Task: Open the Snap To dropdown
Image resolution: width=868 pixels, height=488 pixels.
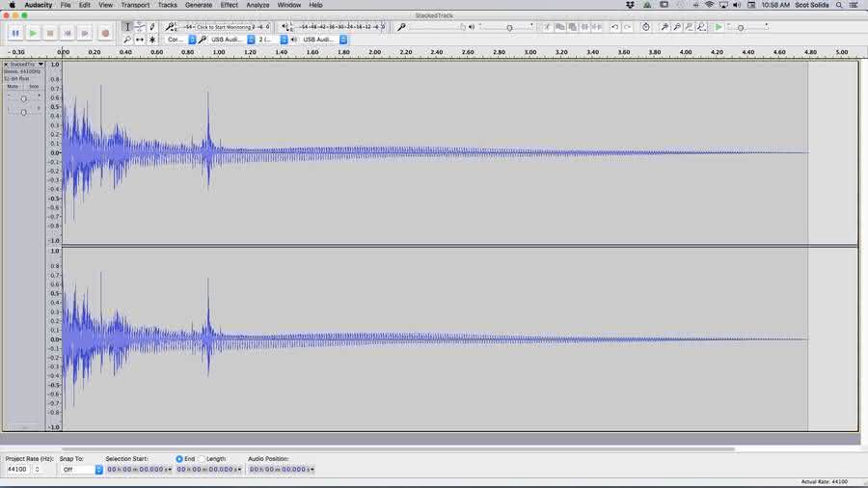Action: [81, 469]
